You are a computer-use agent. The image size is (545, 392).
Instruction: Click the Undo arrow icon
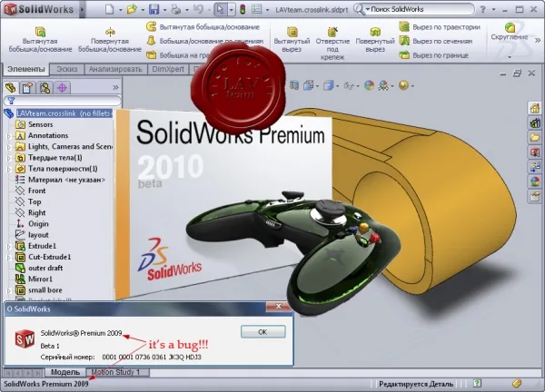coord(198,9)
